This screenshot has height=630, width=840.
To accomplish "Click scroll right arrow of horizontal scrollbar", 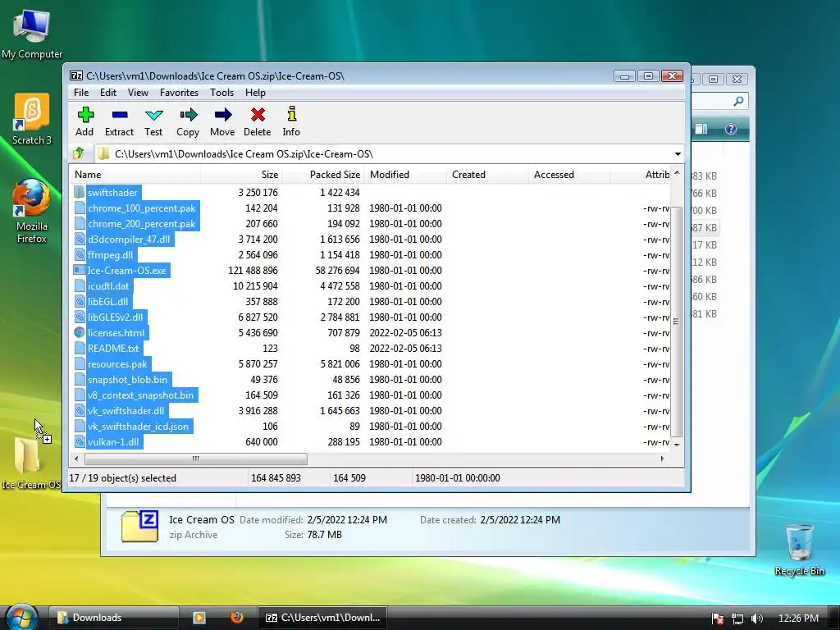I will click(663, 459).
